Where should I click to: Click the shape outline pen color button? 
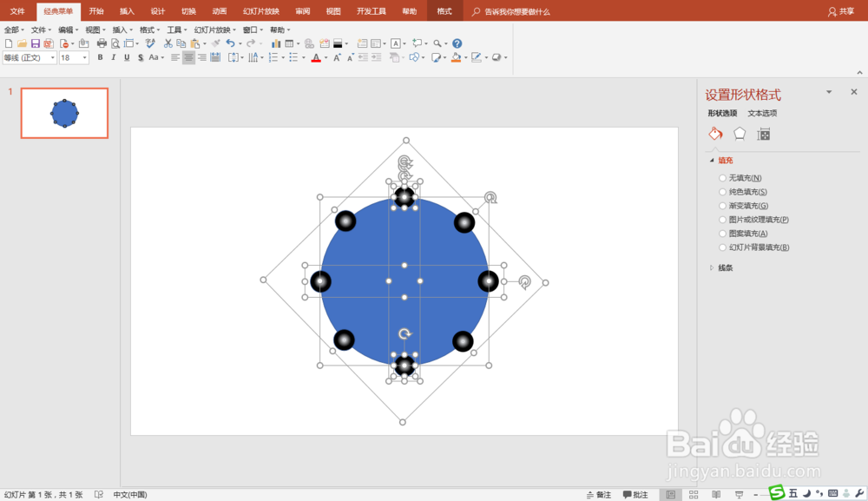point(476,57)
